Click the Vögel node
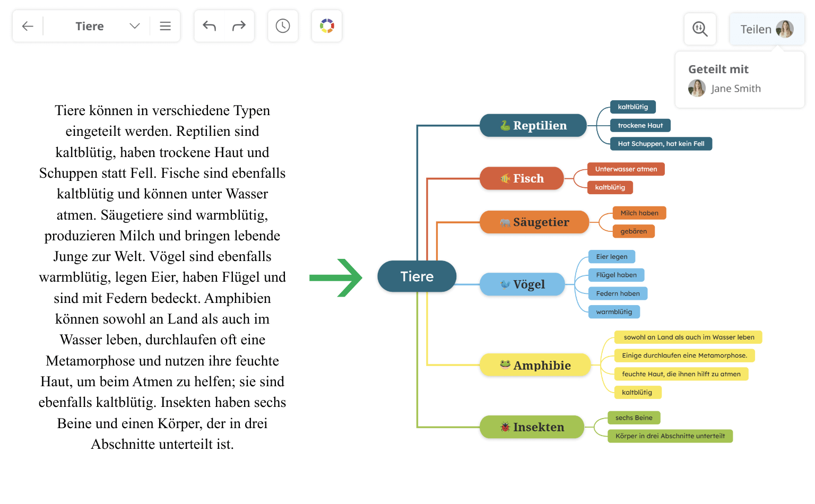 [522, 284]
